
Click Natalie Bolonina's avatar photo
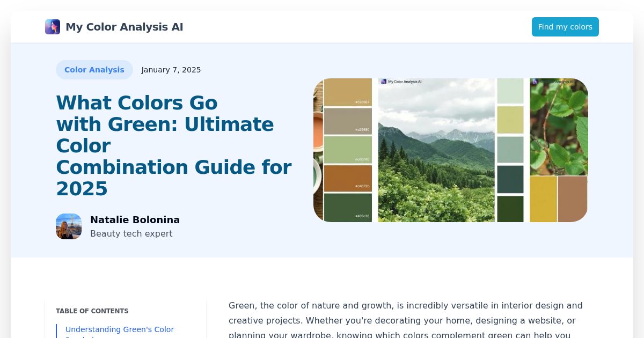[69, 226]
